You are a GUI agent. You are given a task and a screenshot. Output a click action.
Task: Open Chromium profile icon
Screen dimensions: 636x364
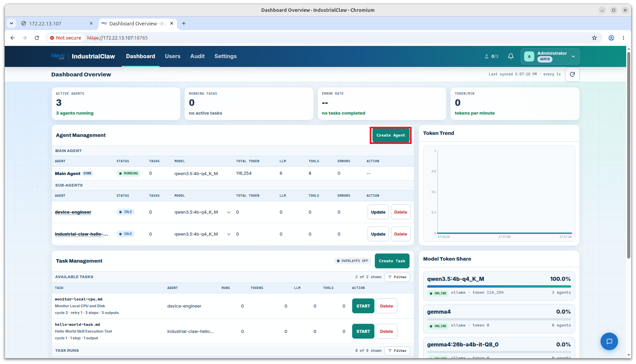click(x=611, y=38)
